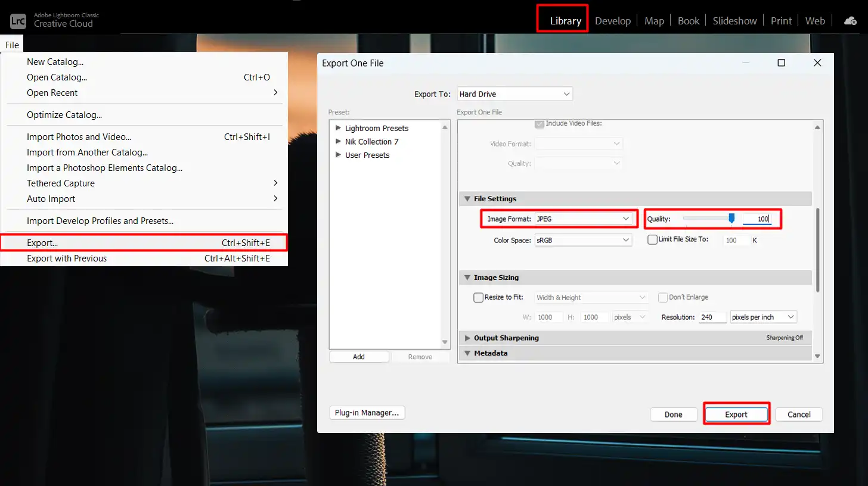Choose Import Photos and Video
Image resolution: width=868 pixels, height=486 pixels.
point(144,137)
